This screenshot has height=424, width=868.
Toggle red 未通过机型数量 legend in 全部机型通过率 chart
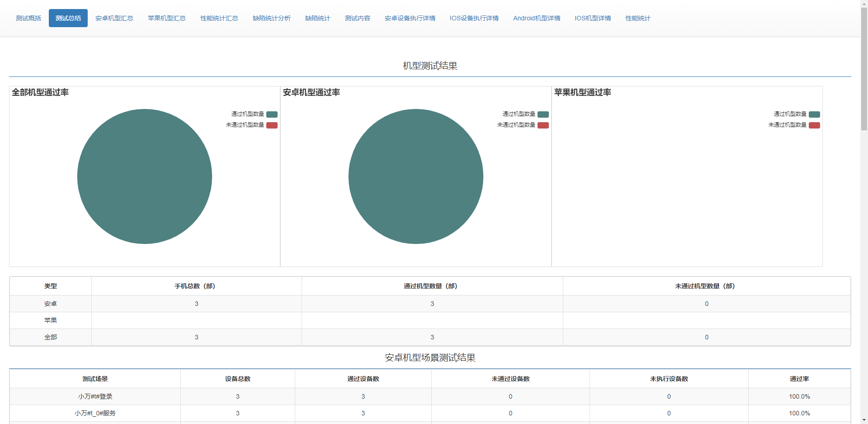coord(272,125)
